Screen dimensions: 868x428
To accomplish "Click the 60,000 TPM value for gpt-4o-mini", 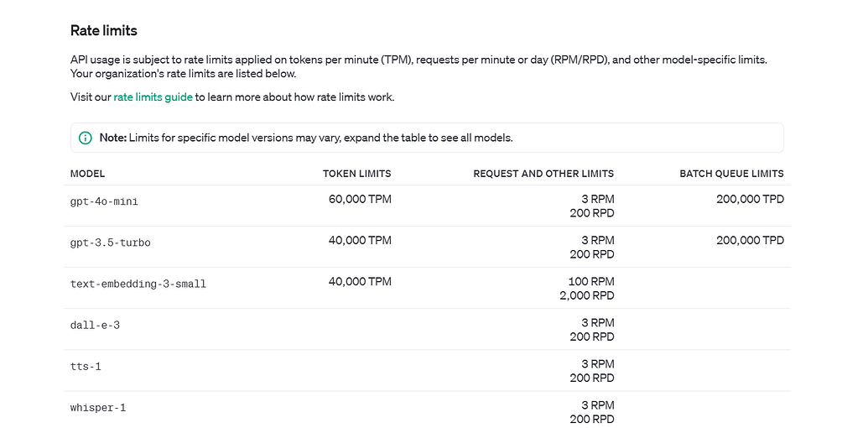I will 360,200.
